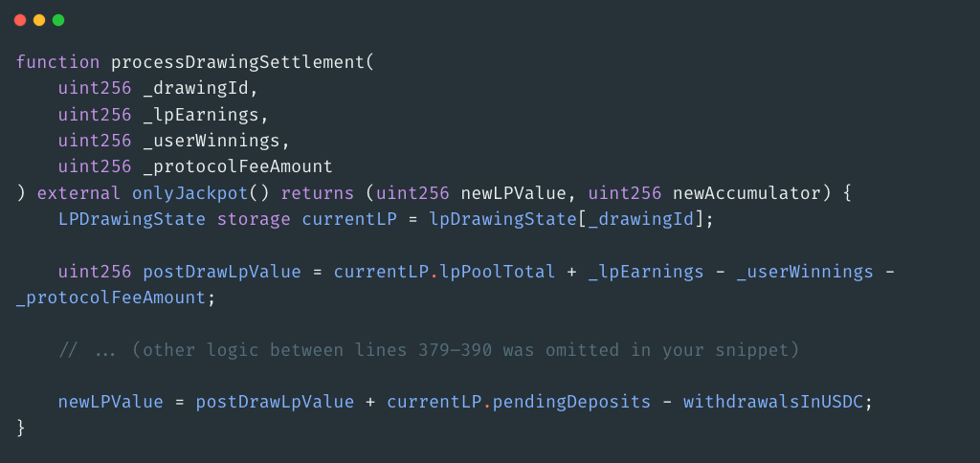Click the wrapped _protocolFeeAmount at line start
The image size is (980, 463).
110,298
